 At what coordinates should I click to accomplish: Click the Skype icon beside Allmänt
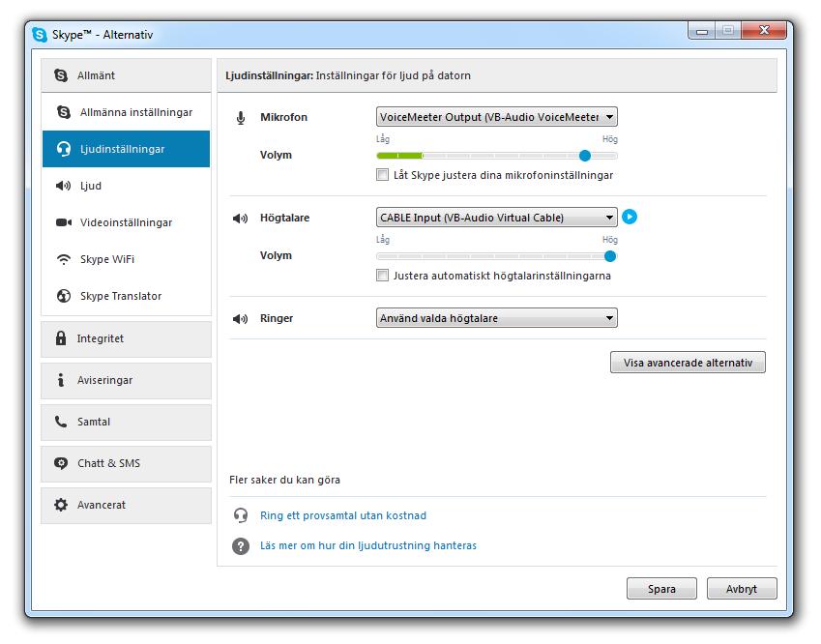coord(61,75)
